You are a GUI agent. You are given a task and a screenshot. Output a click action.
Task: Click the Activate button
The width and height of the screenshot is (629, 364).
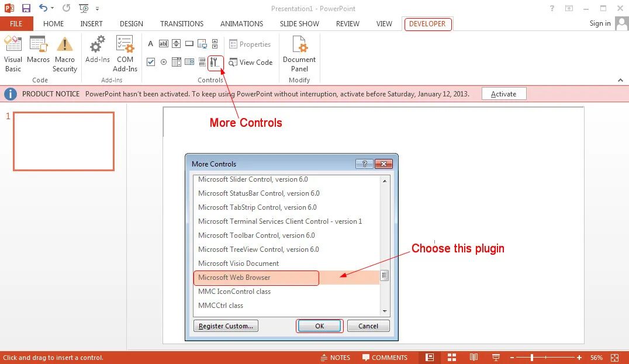[504, 94]
